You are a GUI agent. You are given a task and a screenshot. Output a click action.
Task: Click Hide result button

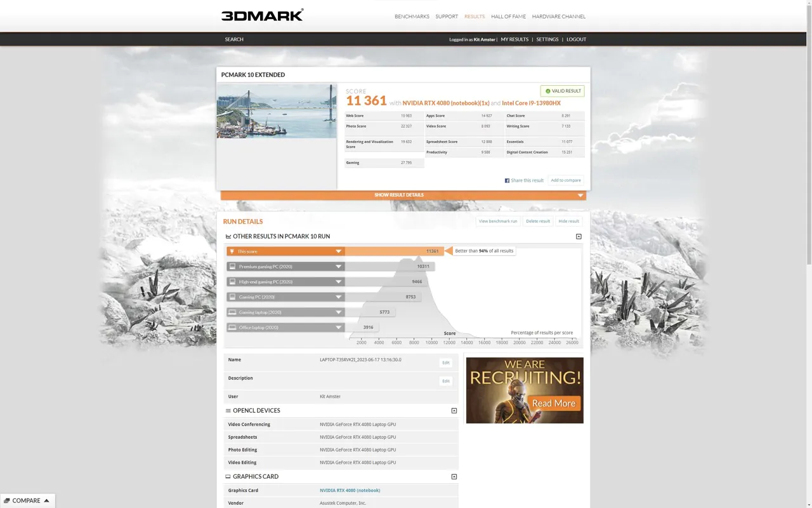click(569, 221)
